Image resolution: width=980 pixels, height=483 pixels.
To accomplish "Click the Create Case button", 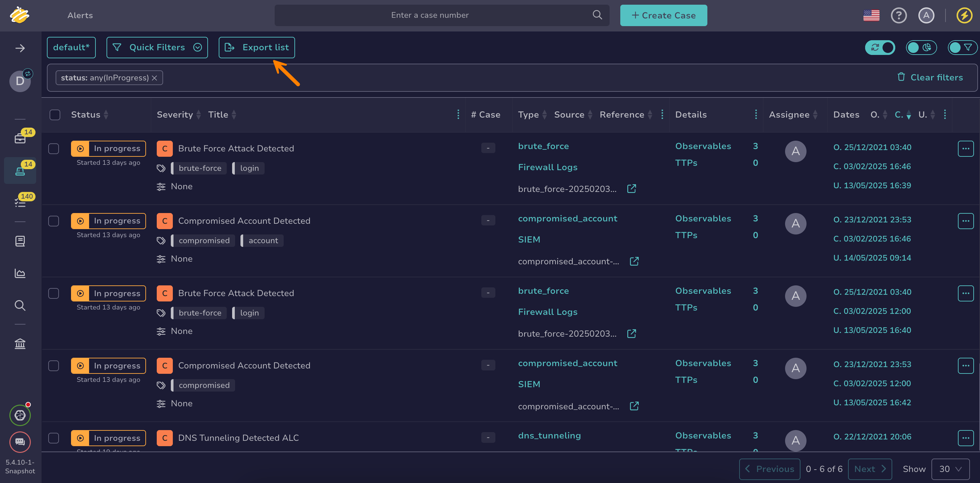I will (x=663, y=15).
